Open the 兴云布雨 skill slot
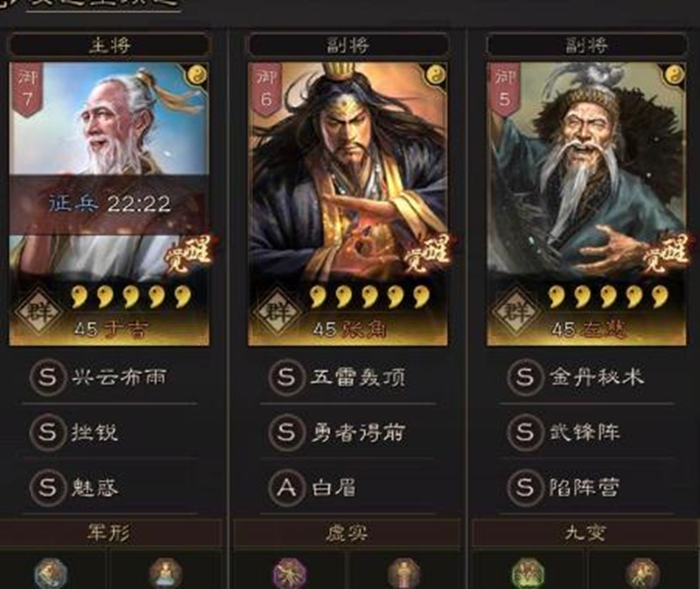700x589 pixels. (110, 378)
